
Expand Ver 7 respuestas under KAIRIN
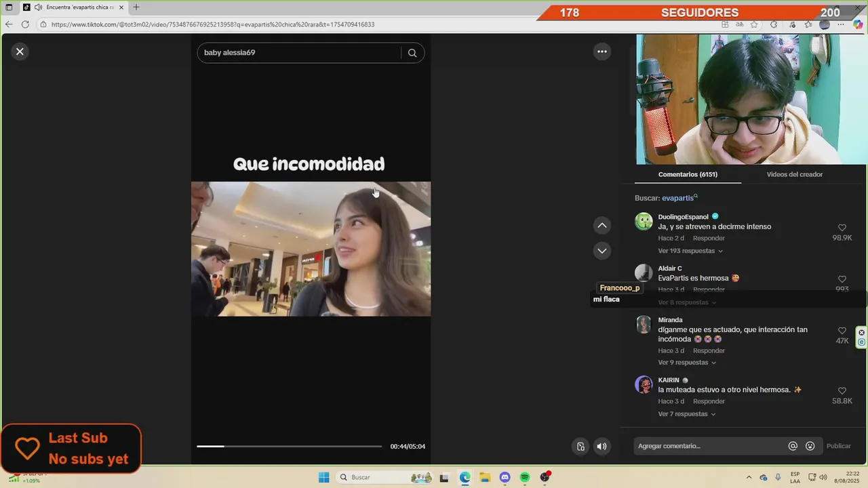pos(687,414)
